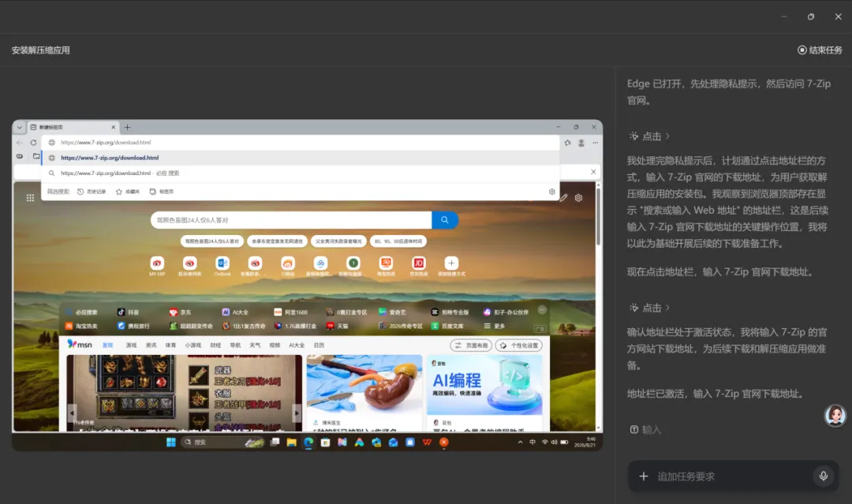The image size is (852, 504).
Task: Expand the first 点击 step details
Action: click(x=650, y=136)
